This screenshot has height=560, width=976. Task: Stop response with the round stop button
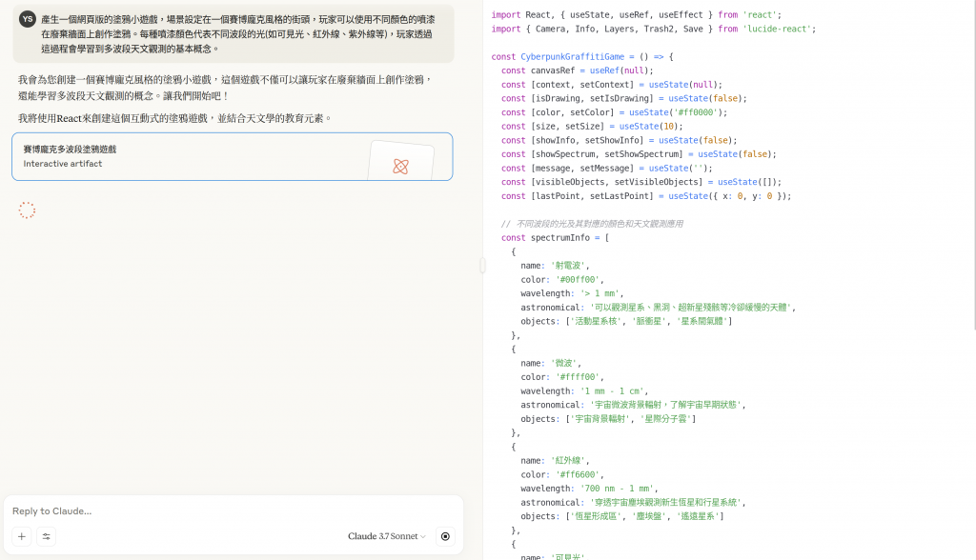445,536
